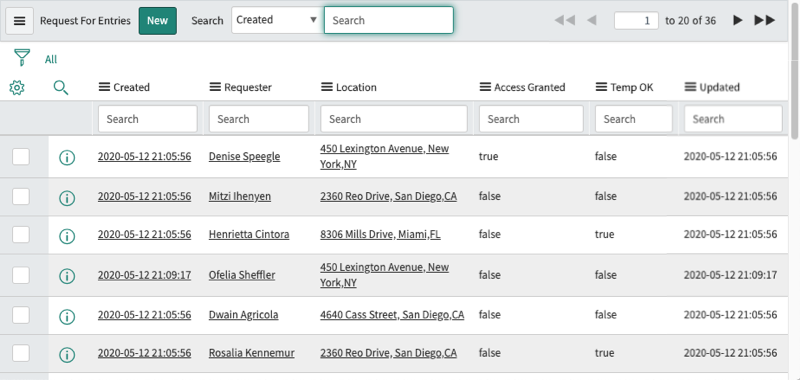Click the page number input field
This screenshot has width=800, height=380.
[636, 20]
